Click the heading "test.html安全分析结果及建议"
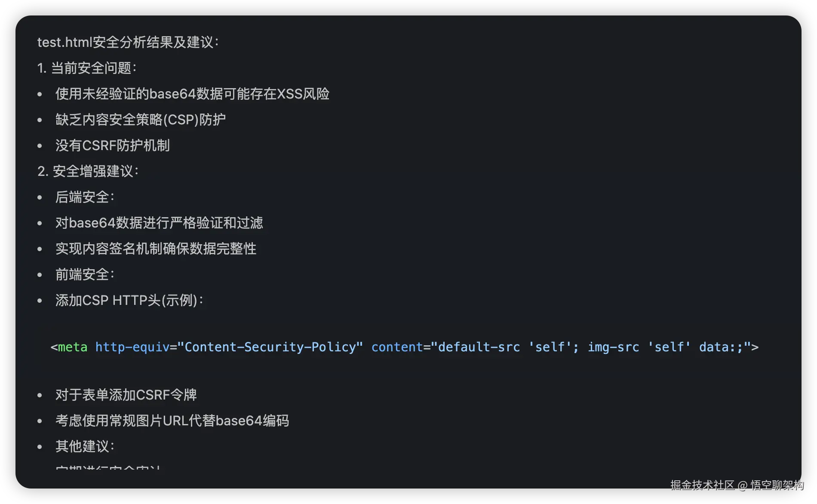Screen dimensions: 817x504 tap(128, 42)
